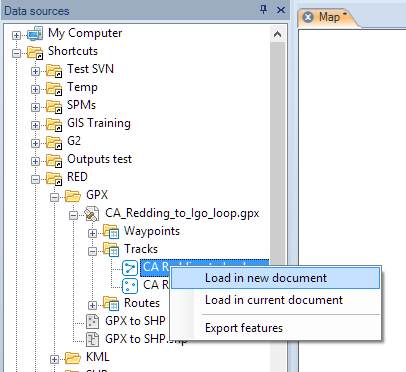Click the KML folder icon
406x372 pixels.
(x=73, y=358)
